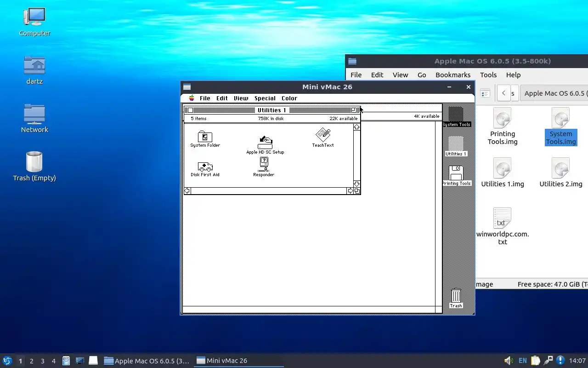Image resolution: width=588 pixels, height=368 pixels.
Task: Click the Utilities 1 window title
Action: coord(271,110)
